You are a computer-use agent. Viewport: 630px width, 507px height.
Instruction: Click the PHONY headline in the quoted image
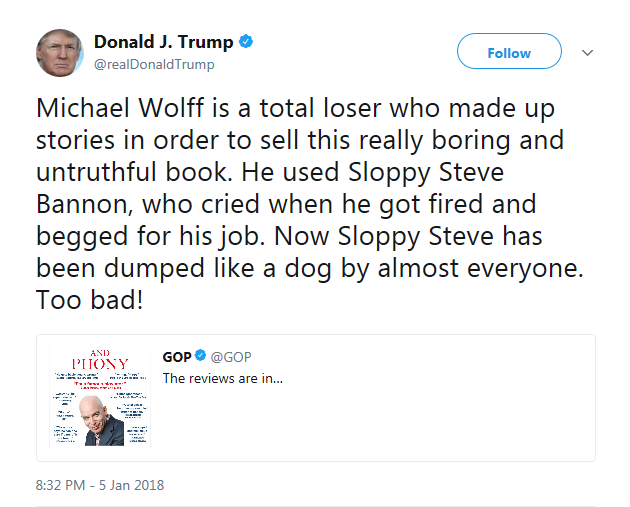click(x=100, y=364)
